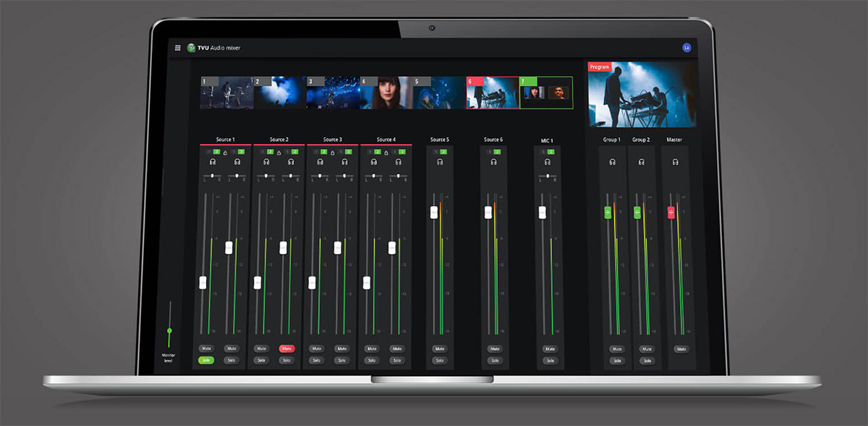This screenshot has height=426, width=868.
Task: Solo the MIC 1 channel
Action: (549, 360)
